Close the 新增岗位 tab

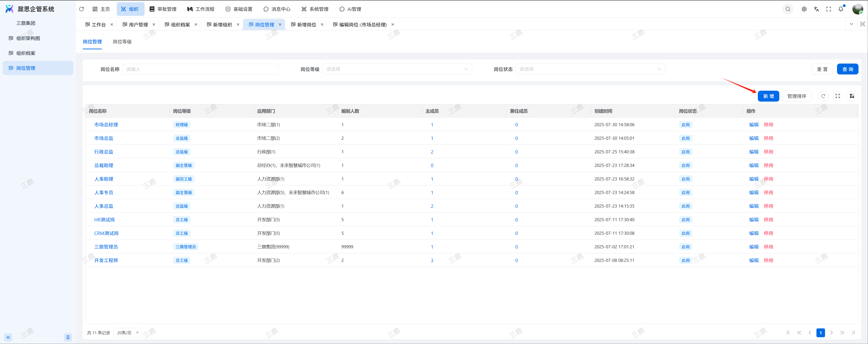pos(322,25)
